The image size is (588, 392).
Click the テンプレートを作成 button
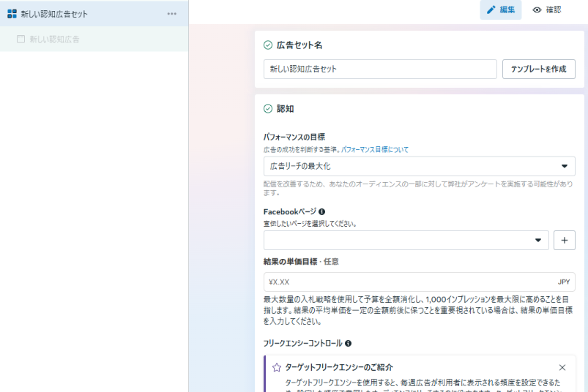pyautogui.click(x=538, y=69)
